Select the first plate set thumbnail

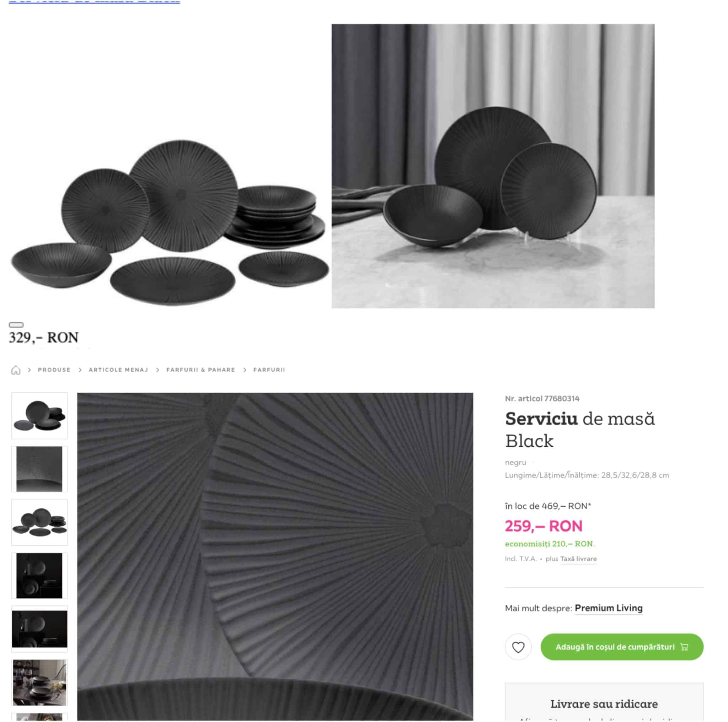(39, 416)
